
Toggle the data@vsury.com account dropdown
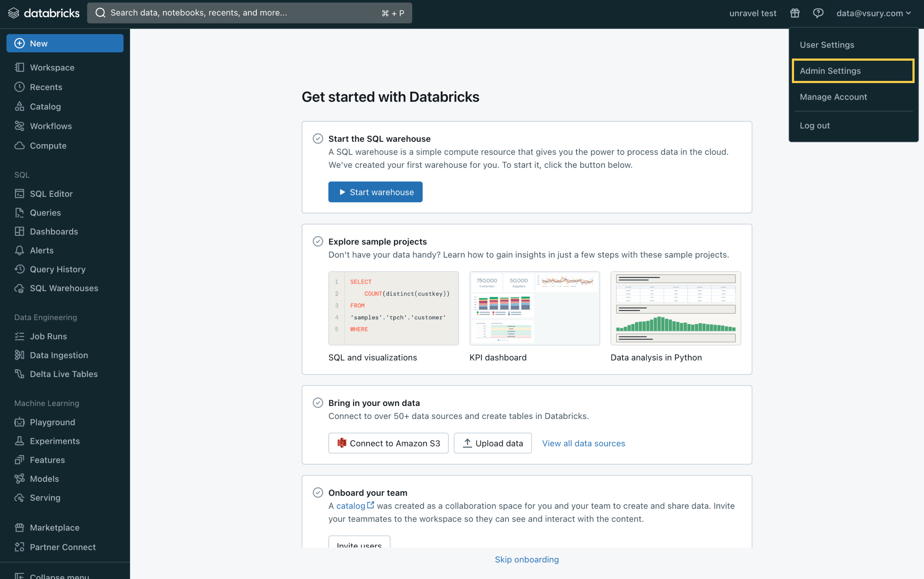873,13
